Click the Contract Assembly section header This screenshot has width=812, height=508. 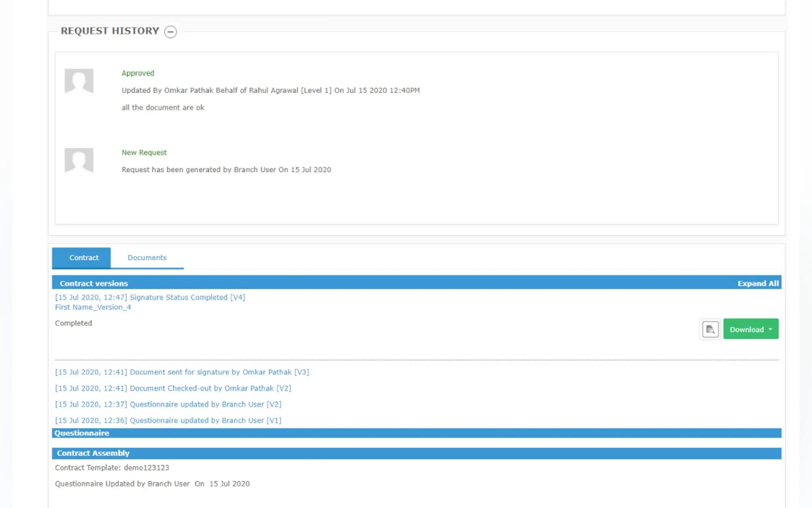pyautogui.click(x=93, y=453)
